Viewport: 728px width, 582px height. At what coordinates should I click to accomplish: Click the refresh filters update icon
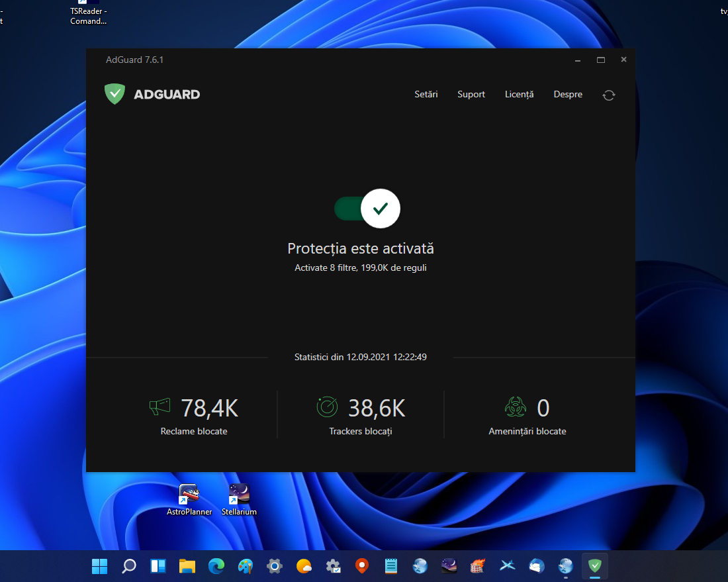point(609,95)
